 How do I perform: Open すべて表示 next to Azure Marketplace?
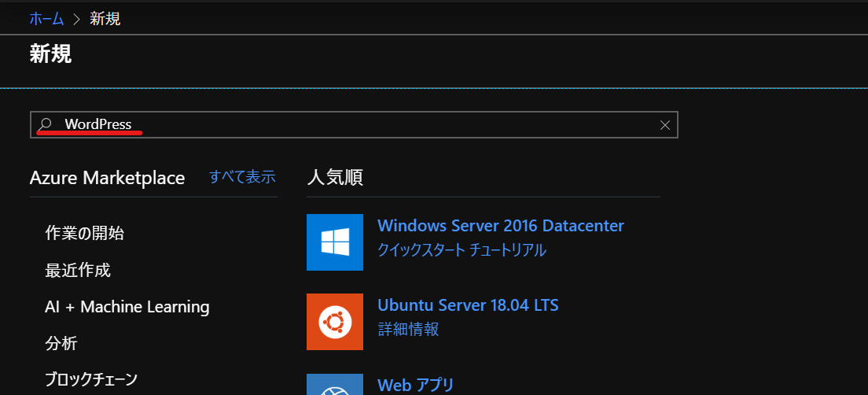click(x=242, y=177)
